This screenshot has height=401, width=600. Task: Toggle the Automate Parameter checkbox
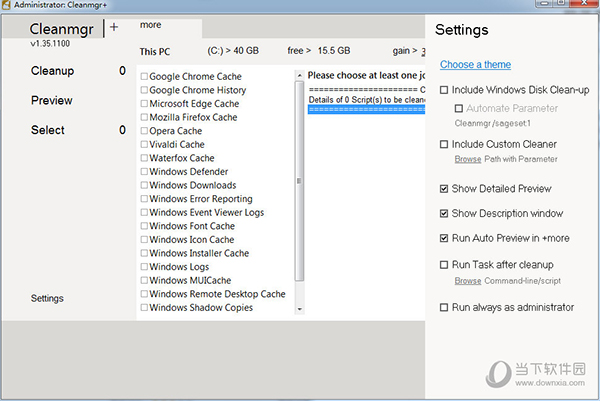(x=458, y=108)
